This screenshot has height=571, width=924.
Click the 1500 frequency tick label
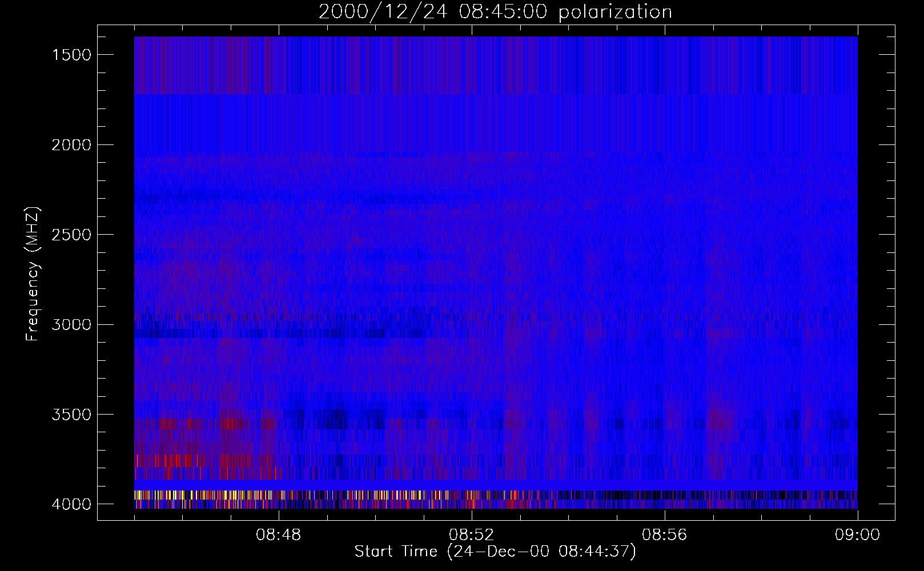(71, 55)
